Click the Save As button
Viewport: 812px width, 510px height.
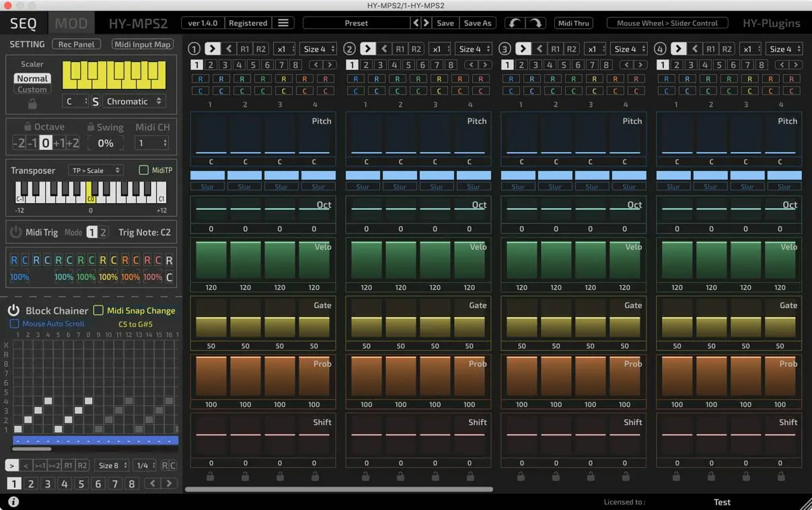click(478, 23)
